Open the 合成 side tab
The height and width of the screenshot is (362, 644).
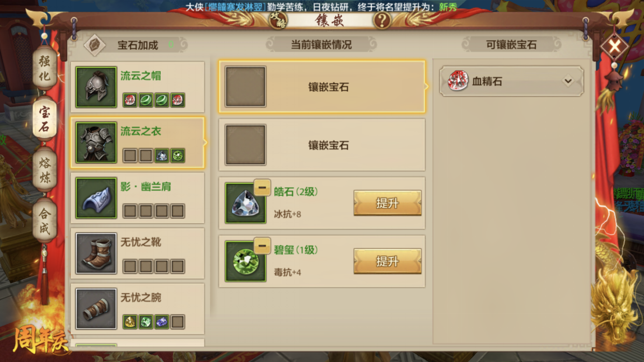coord(45,221)
